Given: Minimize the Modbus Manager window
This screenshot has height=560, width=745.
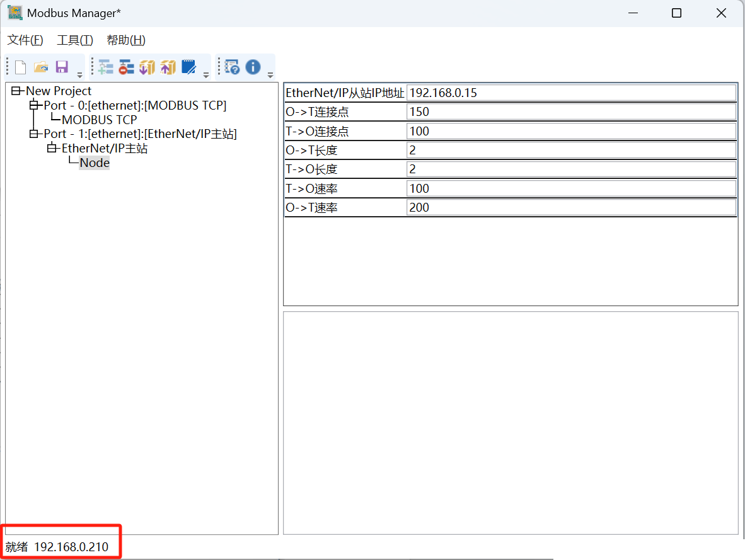Looking at the screenshot, I should (633, 13).
